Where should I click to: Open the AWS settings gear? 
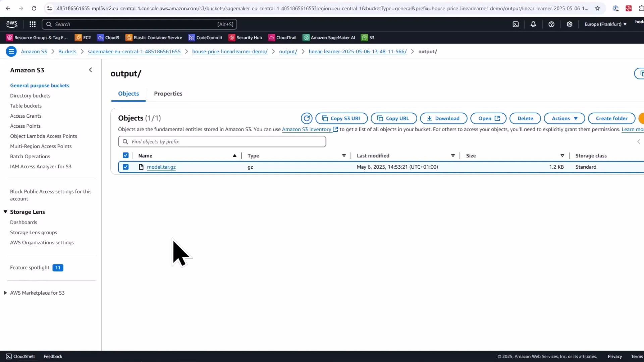coord(570,24)
